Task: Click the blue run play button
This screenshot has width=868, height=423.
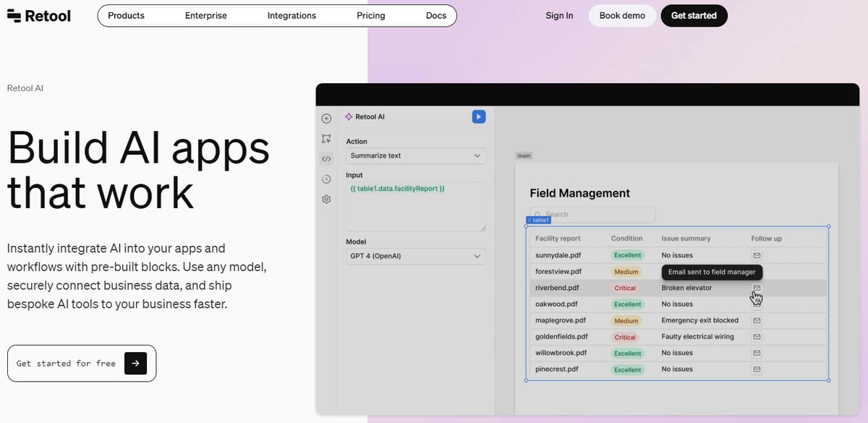Action: click(478, 116)
